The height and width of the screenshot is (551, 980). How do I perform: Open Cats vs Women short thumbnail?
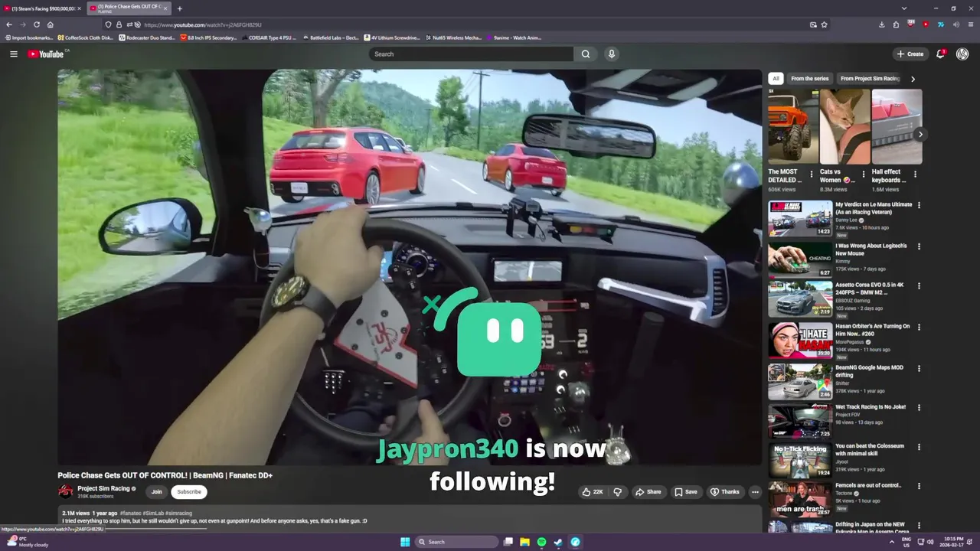pos(844,126)
